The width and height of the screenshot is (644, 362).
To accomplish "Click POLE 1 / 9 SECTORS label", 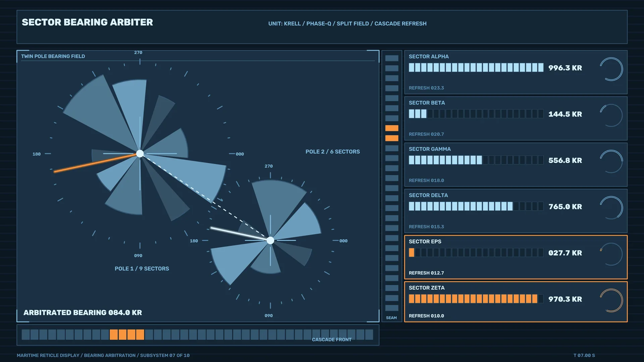I will pyautogui.click(x=142, y=269).
